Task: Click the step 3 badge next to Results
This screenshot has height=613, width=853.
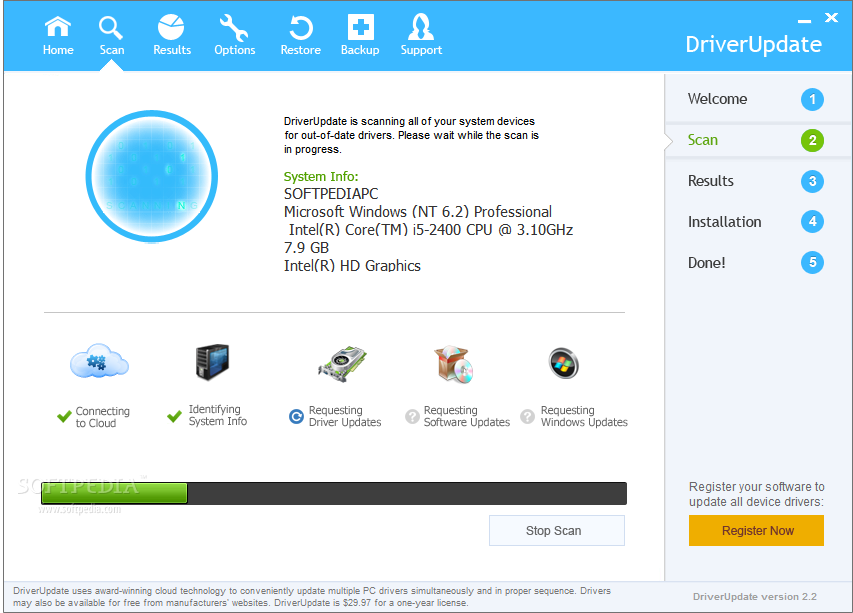Action: tap(812, 181)
